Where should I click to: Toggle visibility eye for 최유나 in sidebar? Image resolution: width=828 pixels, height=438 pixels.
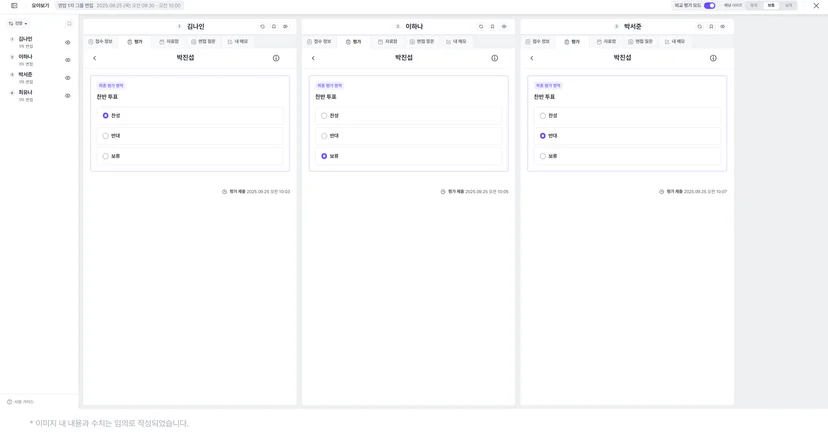(68, 96)
